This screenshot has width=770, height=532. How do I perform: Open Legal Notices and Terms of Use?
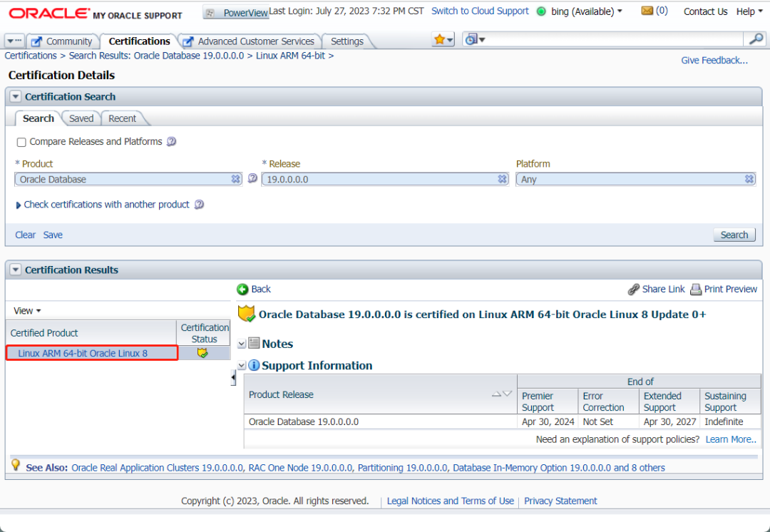point(451,501)
